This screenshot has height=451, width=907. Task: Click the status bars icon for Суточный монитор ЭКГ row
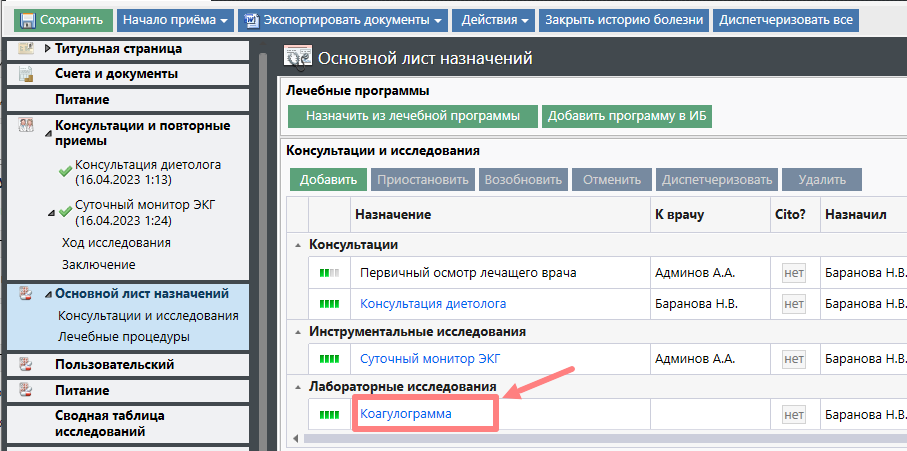coord(329,358)
